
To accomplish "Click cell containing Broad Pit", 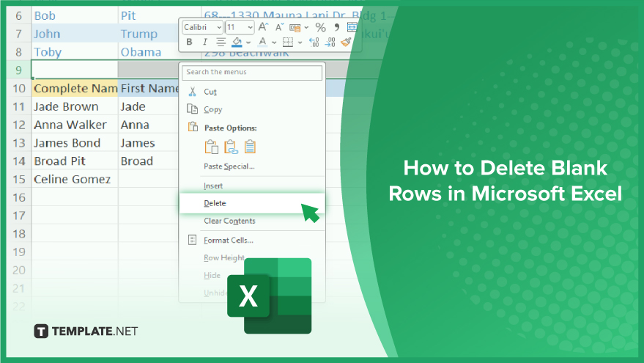I will pos(75,161).
